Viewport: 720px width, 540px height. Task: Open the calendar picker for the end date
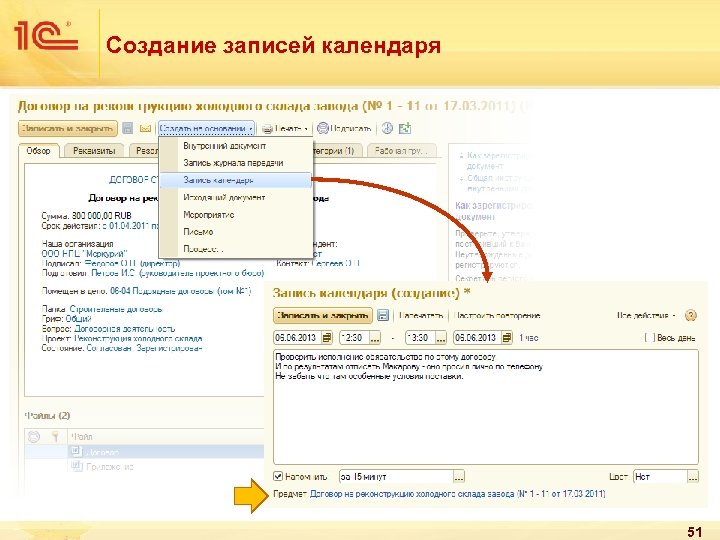coord(506,338)
